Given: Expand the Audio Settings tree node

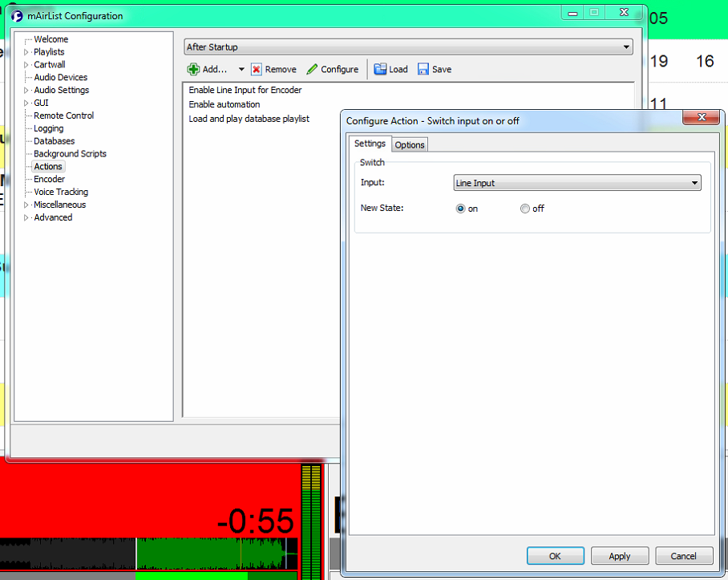Looking at the screenshot, I should click(26, 90).
